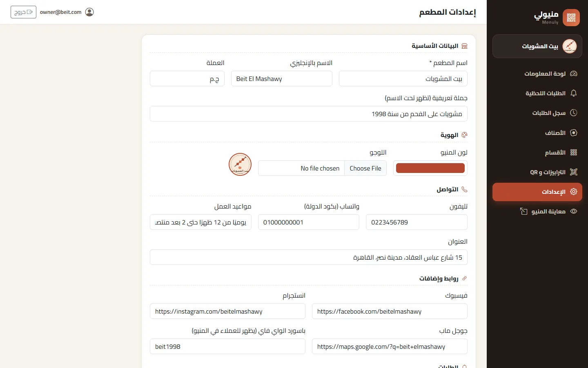
Task: Click the user avatar icon beside owner email
Action: tap(89, 12)
